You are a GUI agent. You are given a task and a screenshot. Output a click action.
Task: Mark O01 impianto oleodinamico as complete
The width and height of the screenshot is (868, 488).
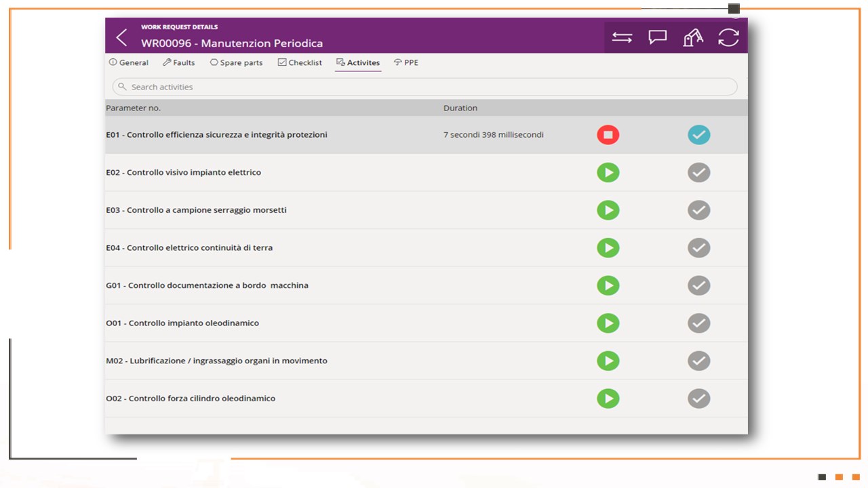pyautogui.click(x=698, y=323)
